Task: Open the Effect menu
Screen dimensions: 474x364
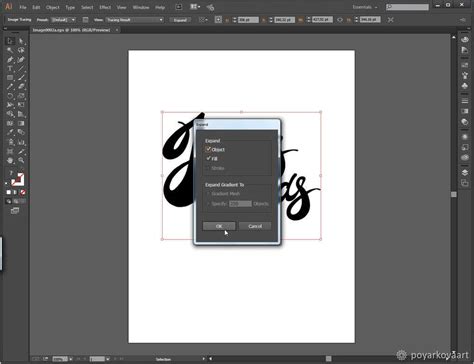Action: [105, 7]
